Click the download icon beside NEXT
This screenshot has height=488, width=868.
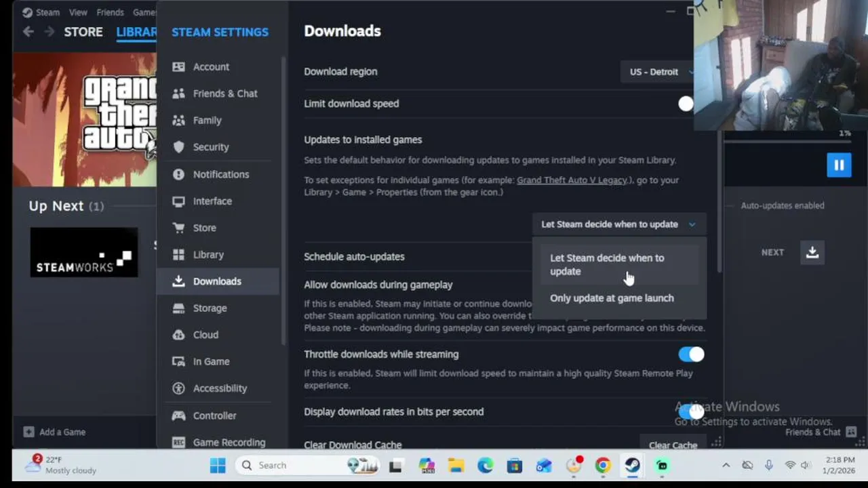(x=812, y=252)
